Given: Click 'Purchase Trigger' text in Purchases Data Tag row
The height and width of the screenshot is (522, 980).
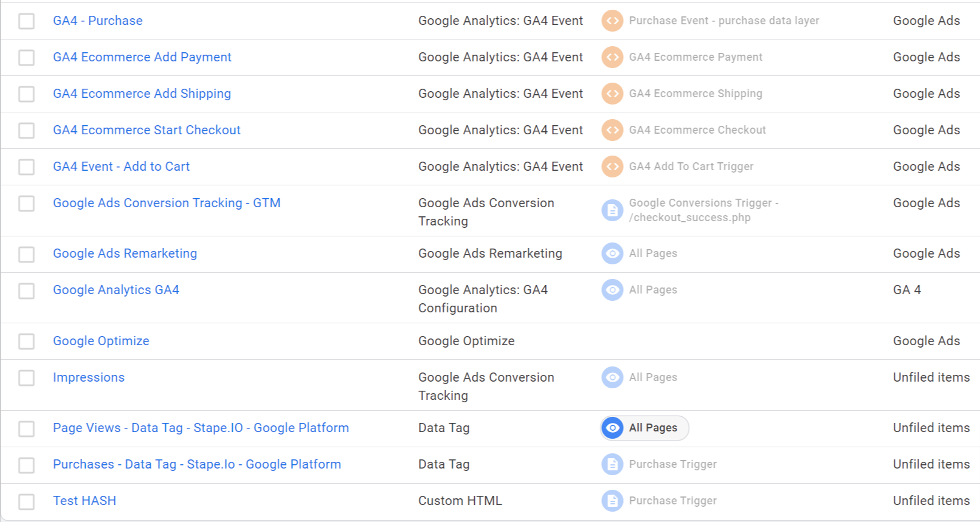Looking at the screenshot, I should [673, 464].
